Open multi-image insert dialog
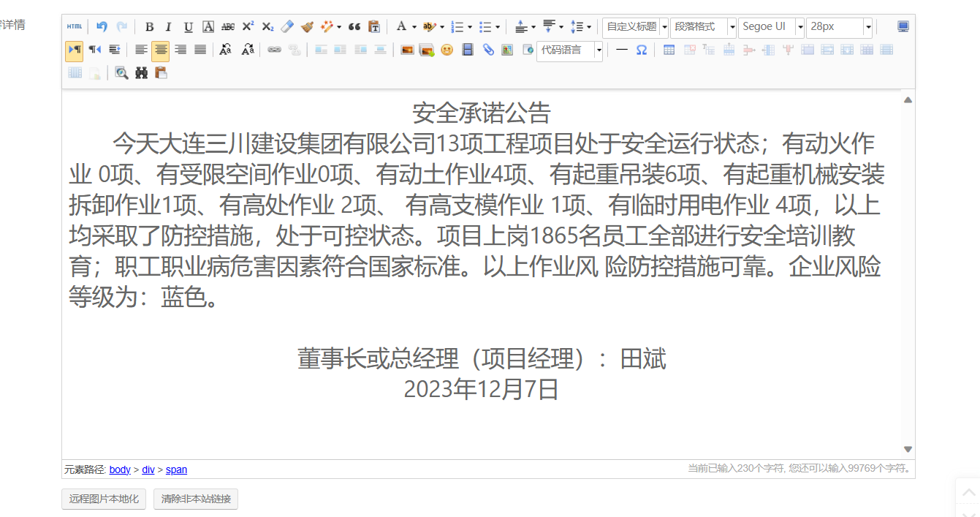980x517 pixels. [x=427, y=50]
